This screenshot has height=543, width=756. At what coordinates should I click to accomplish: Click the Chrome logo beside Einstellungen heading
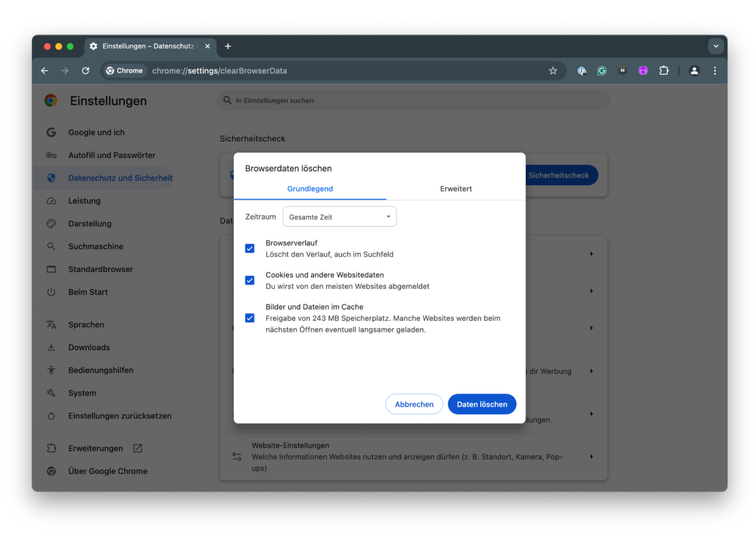pos(51,101)
